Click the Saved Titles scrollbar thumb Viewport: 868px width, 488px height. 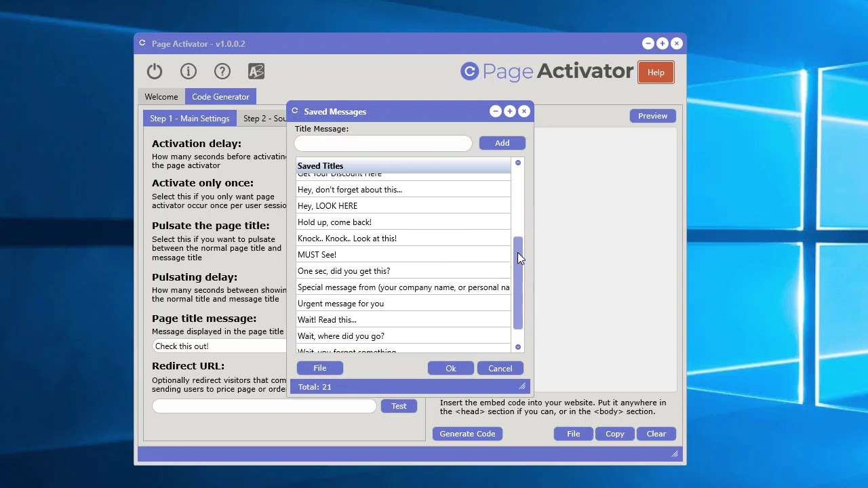pyautogui.click(x=518, y=283)
